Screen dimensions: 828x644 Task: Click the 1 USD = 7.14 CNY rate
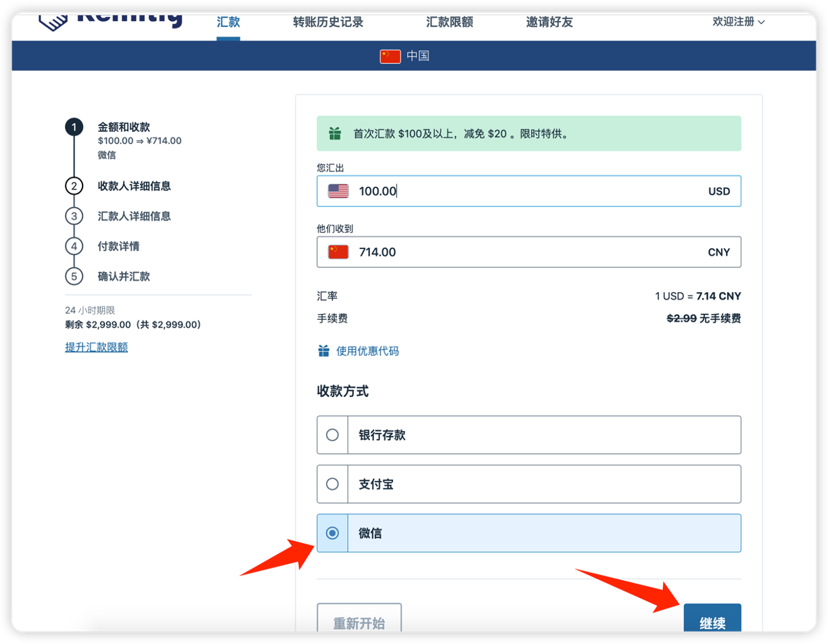tap(697, 296)
